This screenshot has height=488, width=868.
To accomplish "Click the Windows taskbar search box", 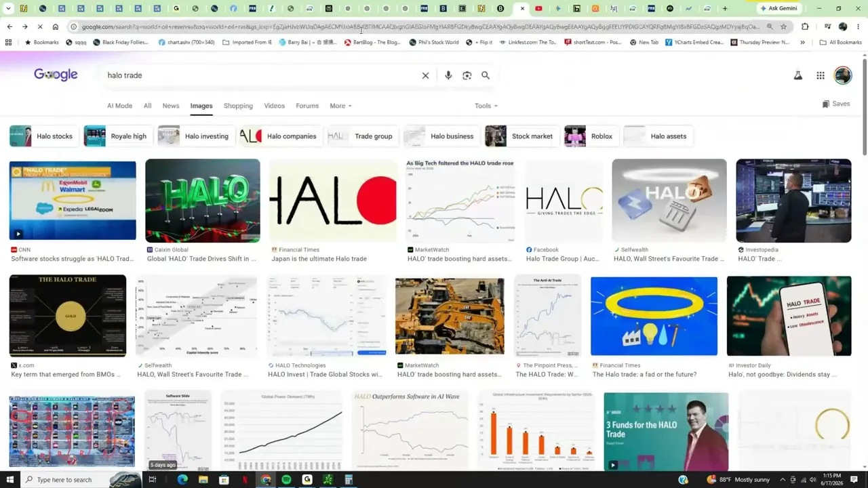I will click(x=83, y=480).
